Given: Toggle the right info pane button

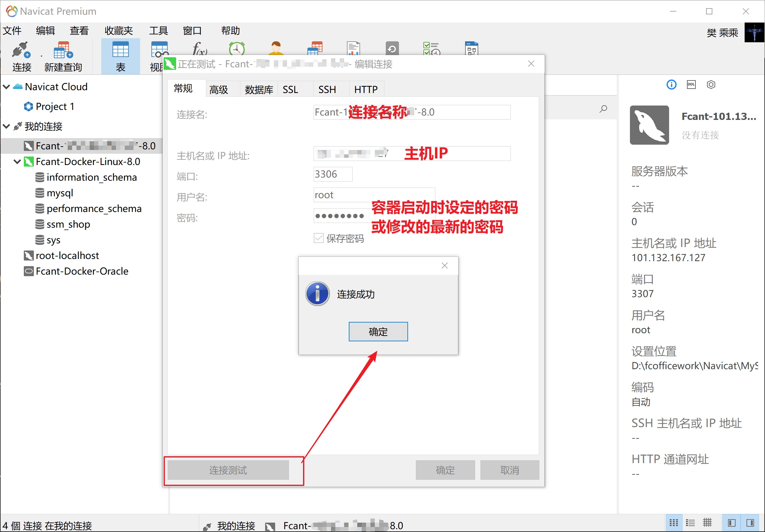Looking at the screenshot, I should pyautogui.click(x=750, y=523).
